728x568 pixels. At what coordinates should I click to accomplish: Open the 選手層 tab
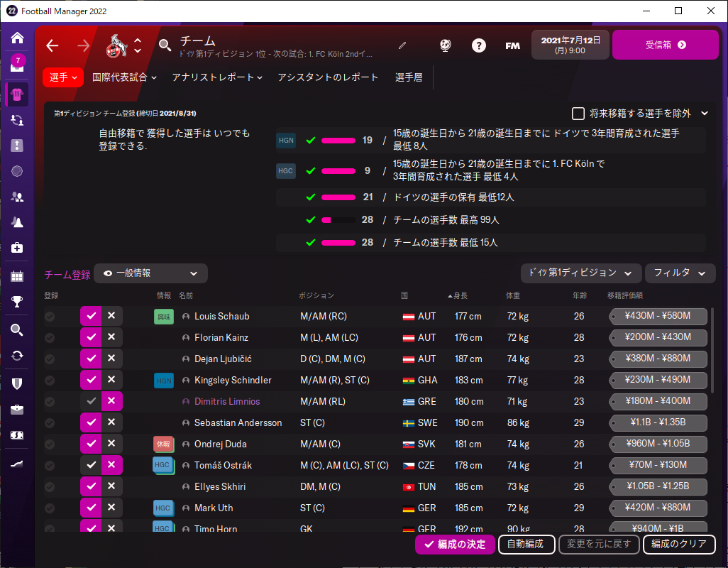pyautogui.click(x=409, y=77)
